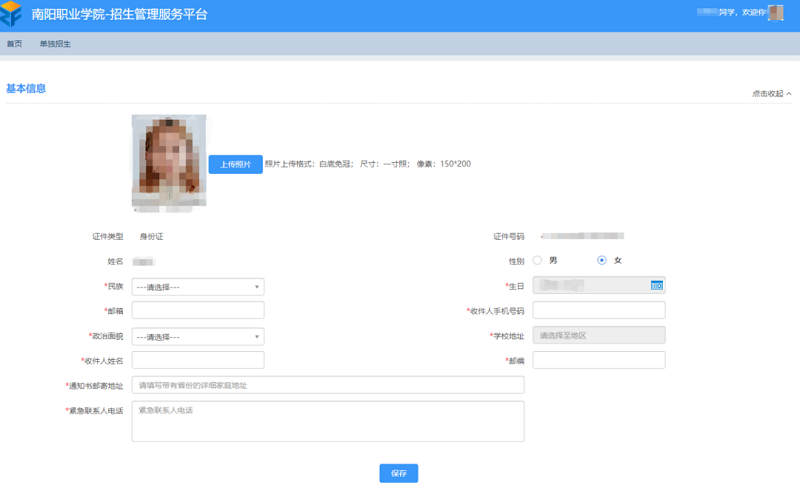Image resolution: width=800 pixels, height=491 pixels.
Task: Click the platform cube logo icon
Action: (12, 15)
